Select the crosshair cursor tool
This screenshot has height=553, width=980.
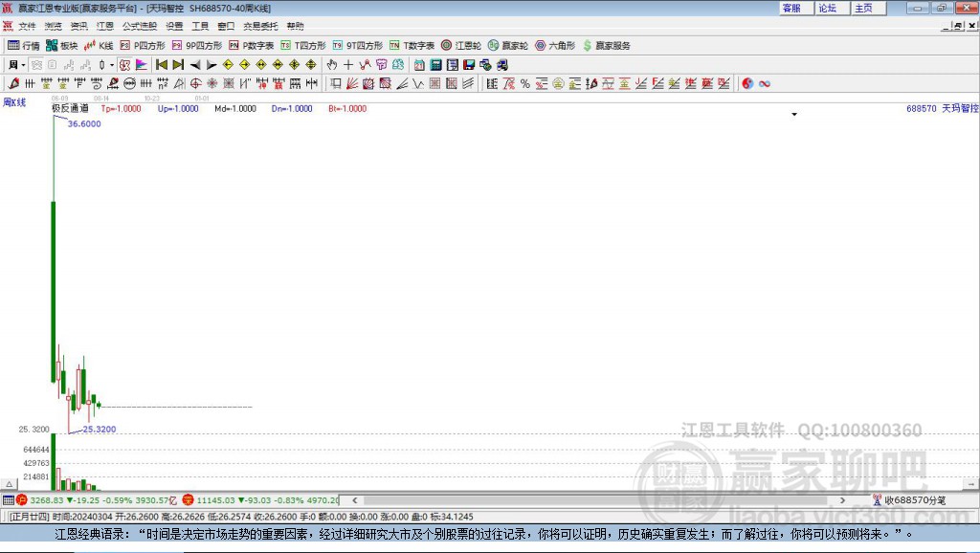click(348, 64)
